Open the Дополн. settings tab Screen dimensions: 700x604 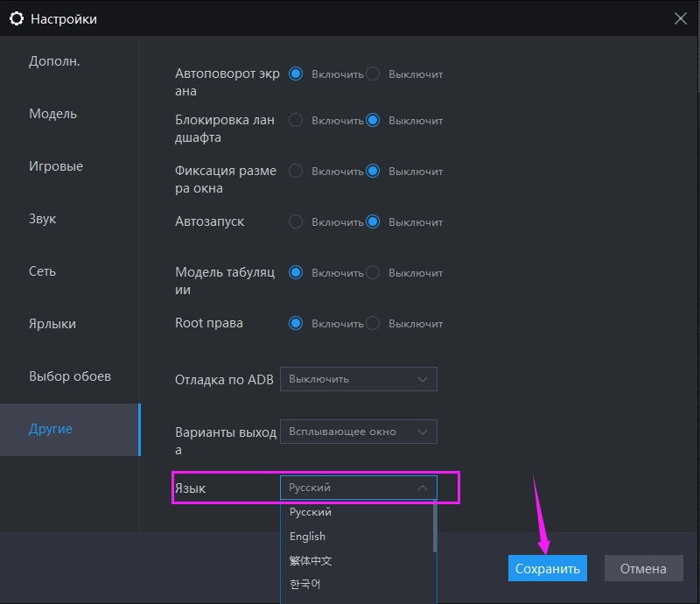[x=54, y=61]
